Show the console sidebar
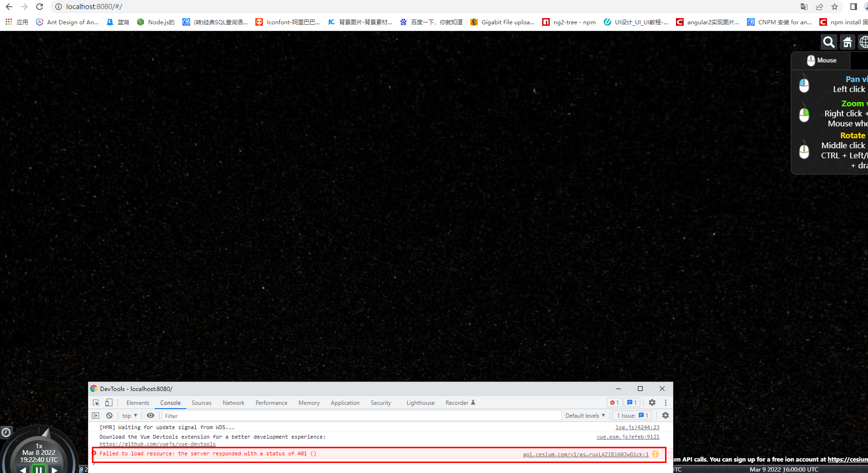 pyautogui.click(x=96, y=416)
